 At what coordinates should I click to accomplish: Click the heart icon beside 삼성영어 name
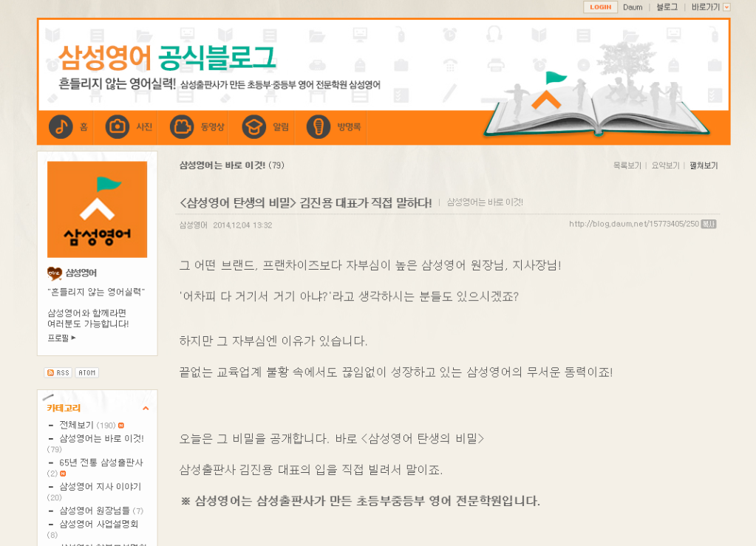55,273
